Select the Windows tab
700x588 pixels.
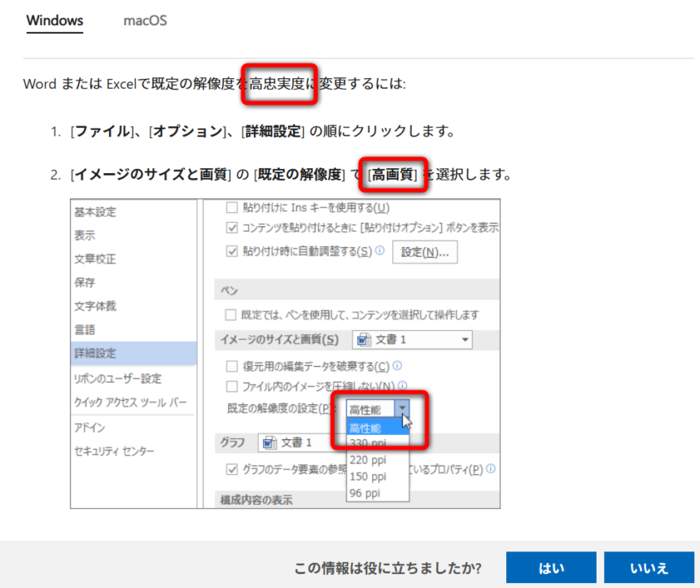click(x=55, y=20)
